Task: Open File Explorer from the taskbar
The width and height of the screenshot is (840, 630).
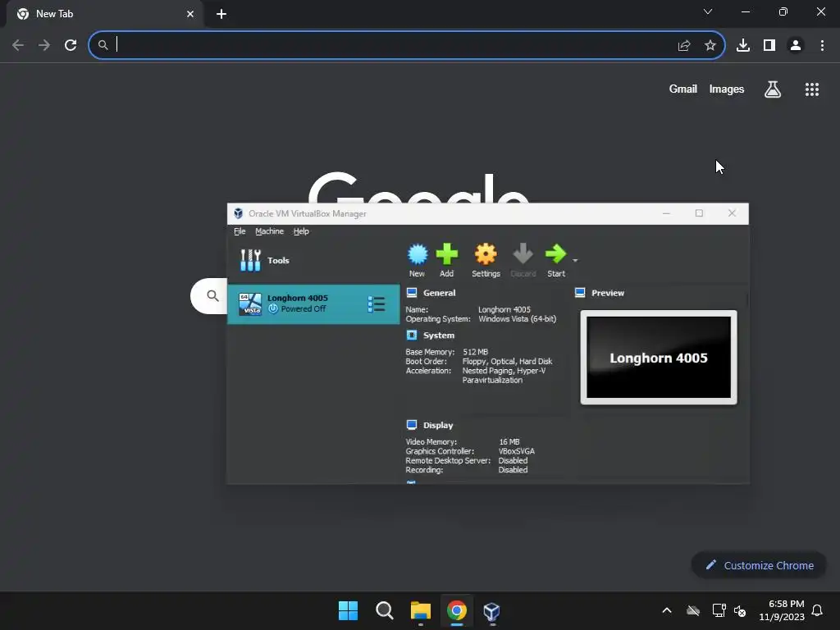Action: (x=421, y=610)
